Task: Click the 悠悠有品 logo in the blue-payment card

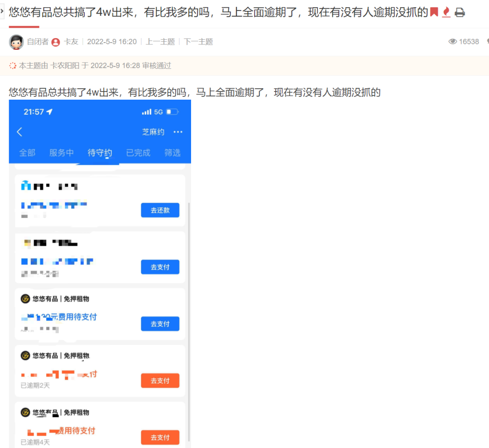Action: click(25, 299)
